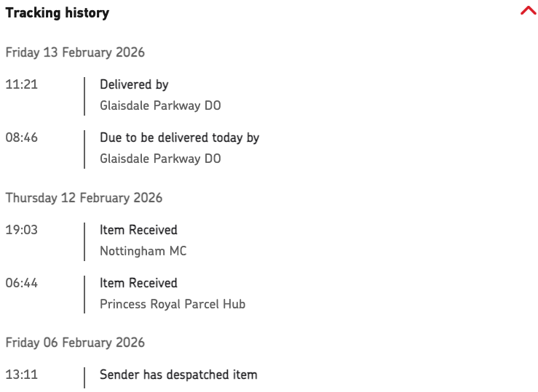Collapse the Tracking history section
Screen dimensions: 538x392
pos(528,12)
